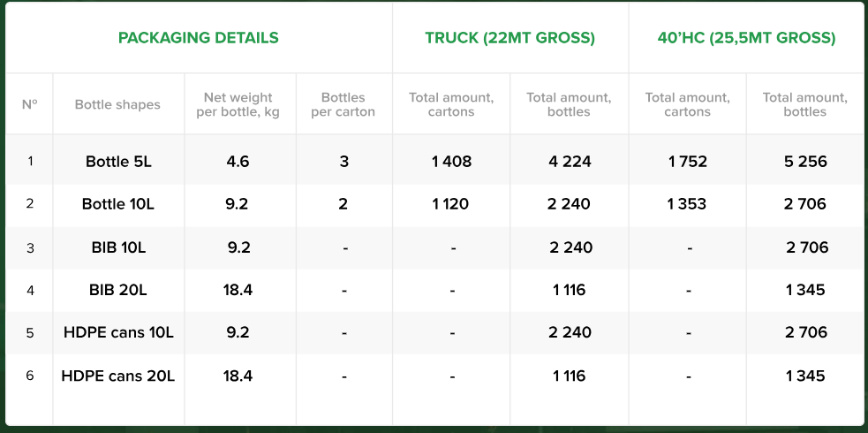This screenshot has height=433, width=868.
Task: Select the HDPE cans 20L row label
Action: (x=118, y=376)
